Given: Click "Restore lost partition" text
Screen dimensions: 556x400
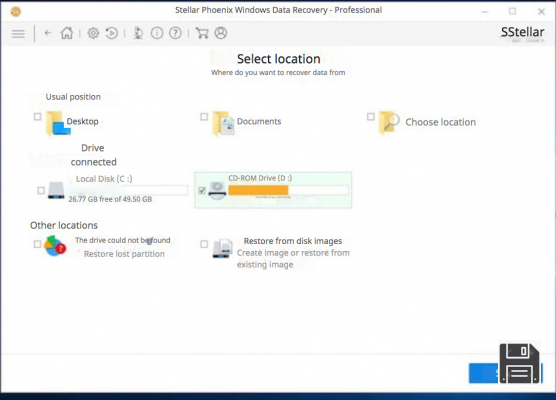Looking at the screenshot, I should point(124,254).
